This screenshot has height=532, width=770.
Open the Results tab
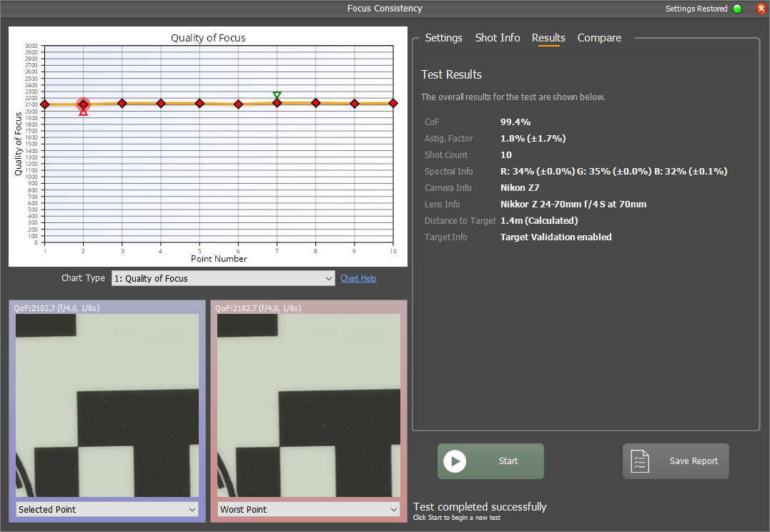click(548, 38)
